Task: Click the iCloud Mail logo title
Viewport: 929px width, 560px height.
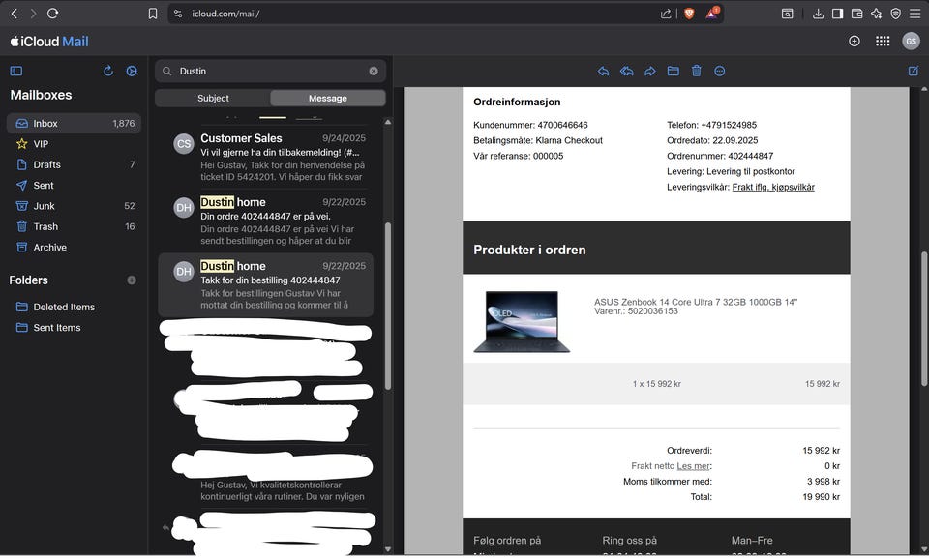Action: (49, 42)
